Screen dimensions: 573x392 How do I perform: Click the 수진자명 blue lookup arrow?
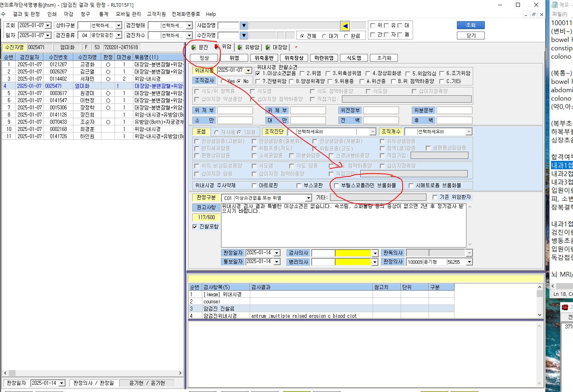[244, 36]
